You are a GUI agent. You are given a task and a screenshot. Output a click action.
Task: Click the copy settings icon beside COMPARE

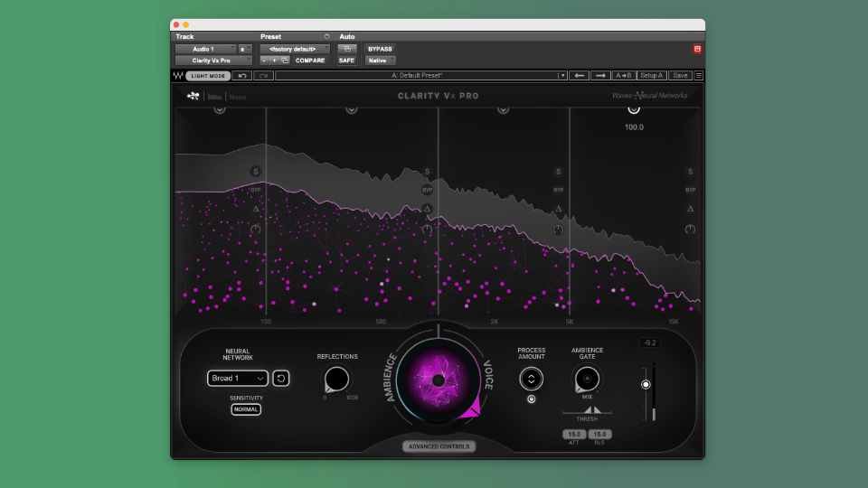(285, 61)
